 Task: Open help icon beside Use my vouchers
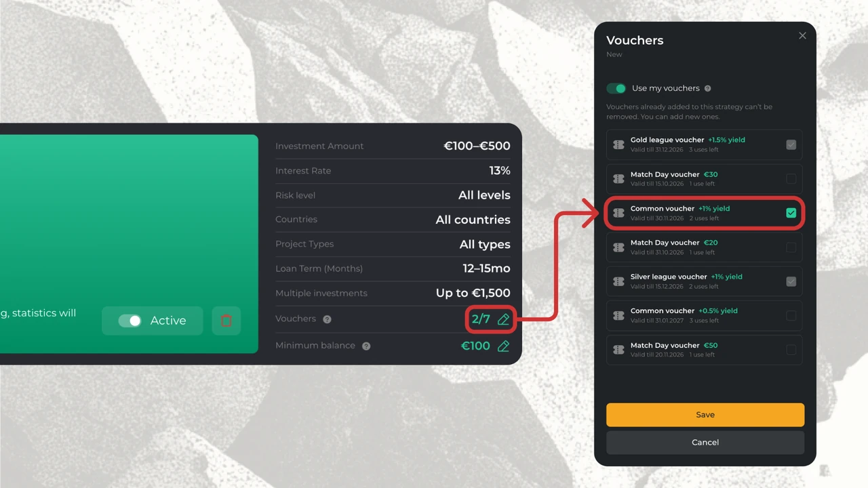click(707, 89)
